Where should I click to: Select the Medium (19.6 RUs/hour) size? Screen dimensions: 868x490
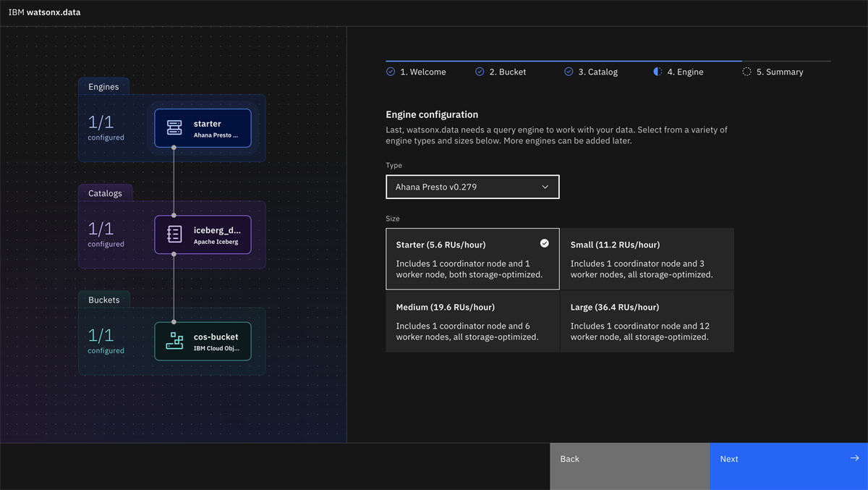[472, 321]
